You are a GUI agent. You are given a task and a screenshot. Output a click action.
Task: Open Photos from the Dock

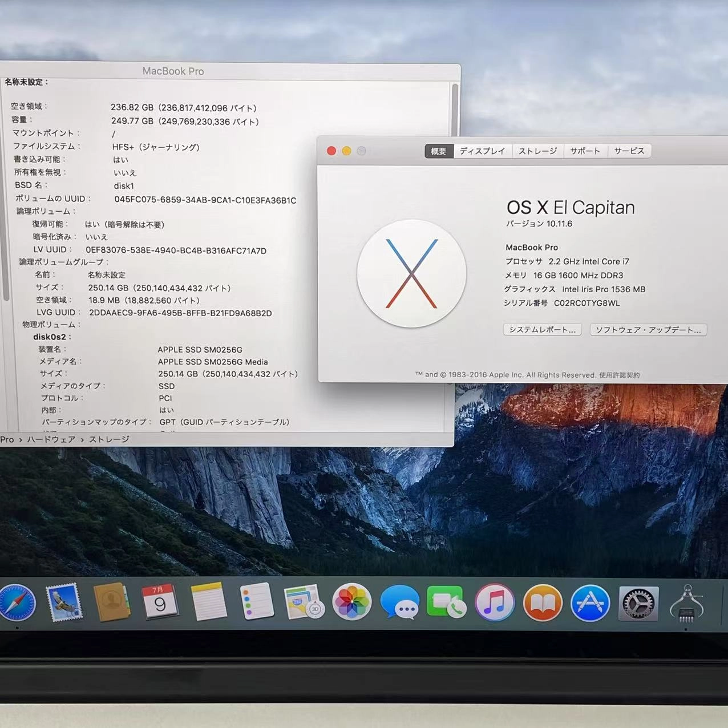tap(352, 602)
